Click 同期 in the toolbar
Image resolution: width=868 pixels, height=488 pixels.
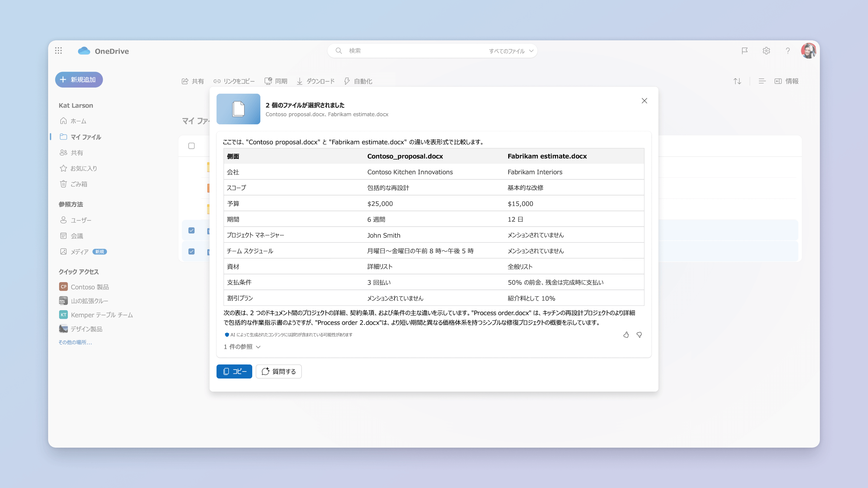276,81
